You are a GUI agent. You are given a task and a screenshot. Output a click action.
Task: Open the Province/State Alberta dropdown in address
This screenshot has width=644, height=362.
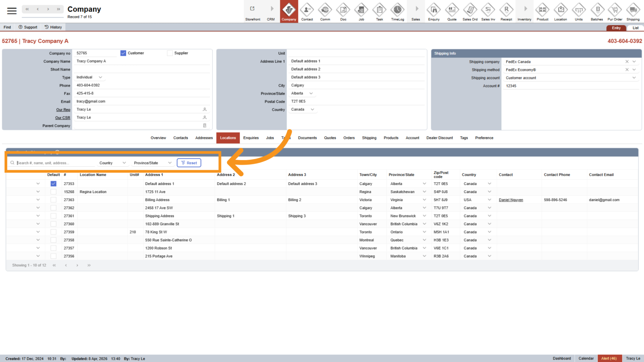302,93
